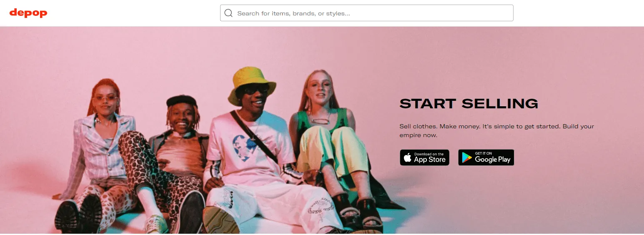This screenshot has width=644, height=235.
Task: Open the Download on the App Store badge
Action: (424, 157)
